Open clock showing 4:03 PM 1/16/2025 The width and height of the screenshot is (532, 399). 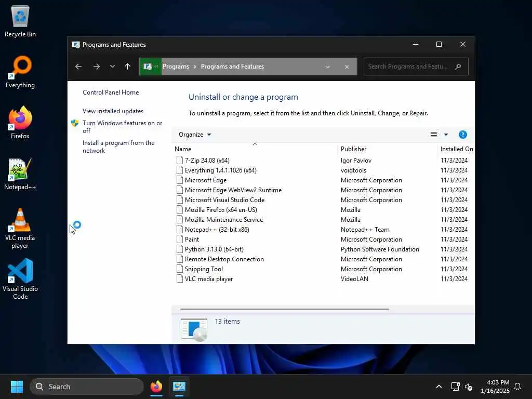pyautogui.click(x=495, y=387)
